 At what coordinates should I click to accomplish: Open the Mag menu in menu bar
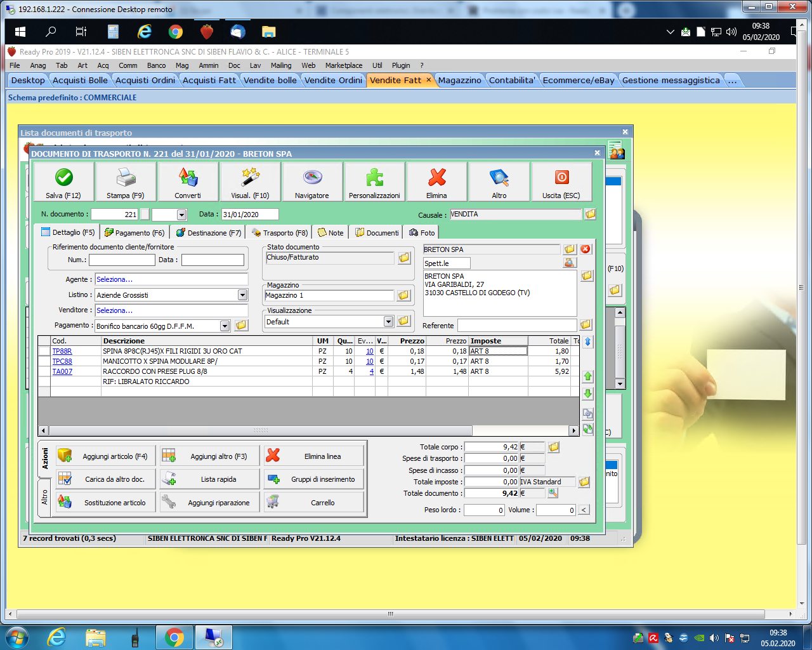click(182, 65)
